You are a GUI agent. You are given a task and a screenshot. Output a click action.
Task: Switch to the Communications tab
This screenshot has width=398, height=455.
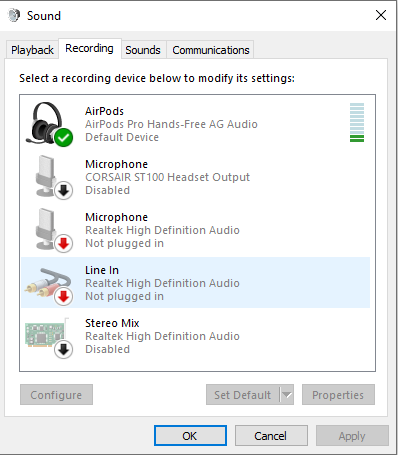210,50
